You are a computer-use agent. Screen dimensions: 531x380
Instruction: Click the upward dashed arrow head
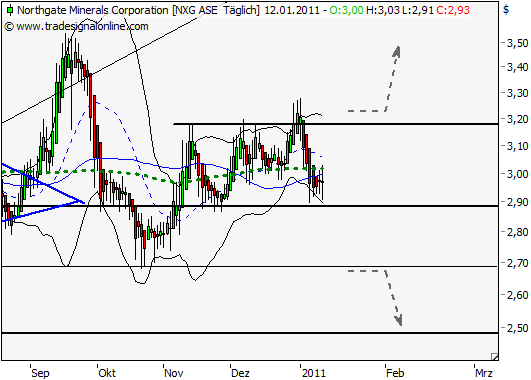[x=397, y=52]
